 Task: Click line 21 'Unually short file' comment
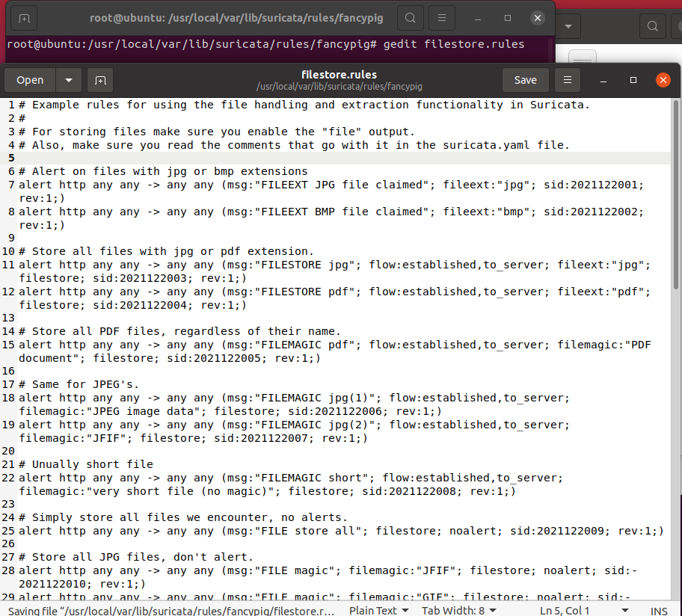coord(86,464)
